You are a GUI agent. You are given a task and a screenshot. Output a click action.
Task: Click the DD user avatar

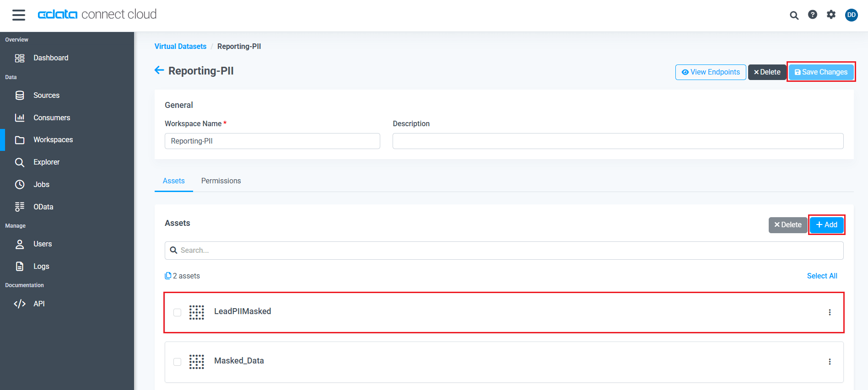(851, 15)
